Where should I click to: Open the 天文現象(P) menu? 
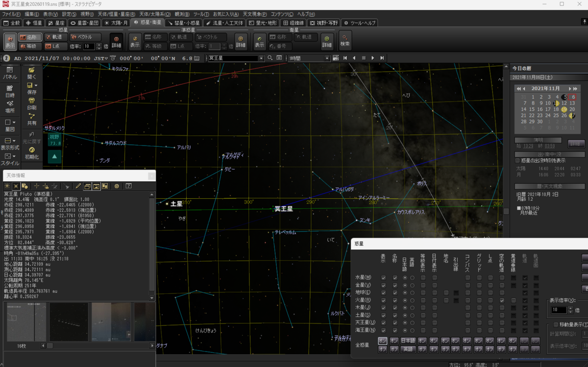[254, 14]
